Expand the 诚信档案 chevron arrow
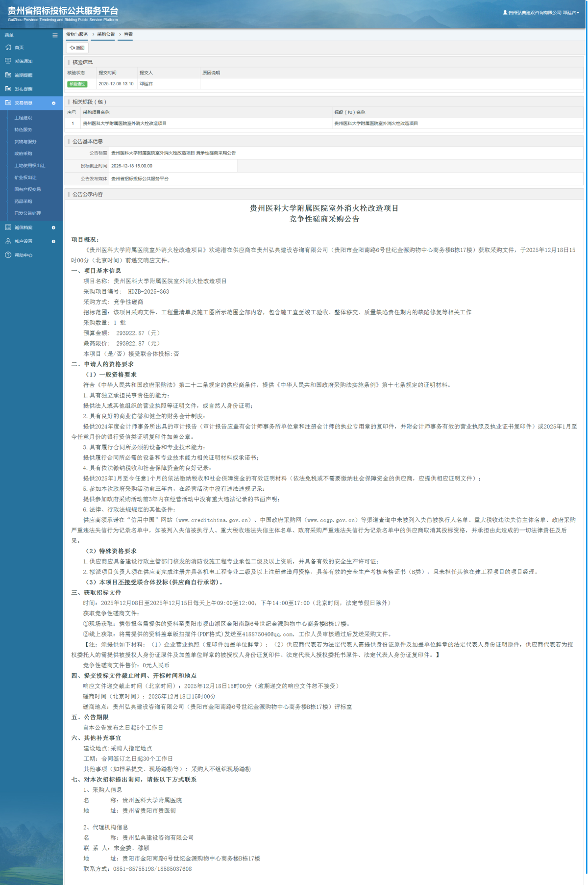Viewport: 588px width, 885px height. (x=54, y=228)
